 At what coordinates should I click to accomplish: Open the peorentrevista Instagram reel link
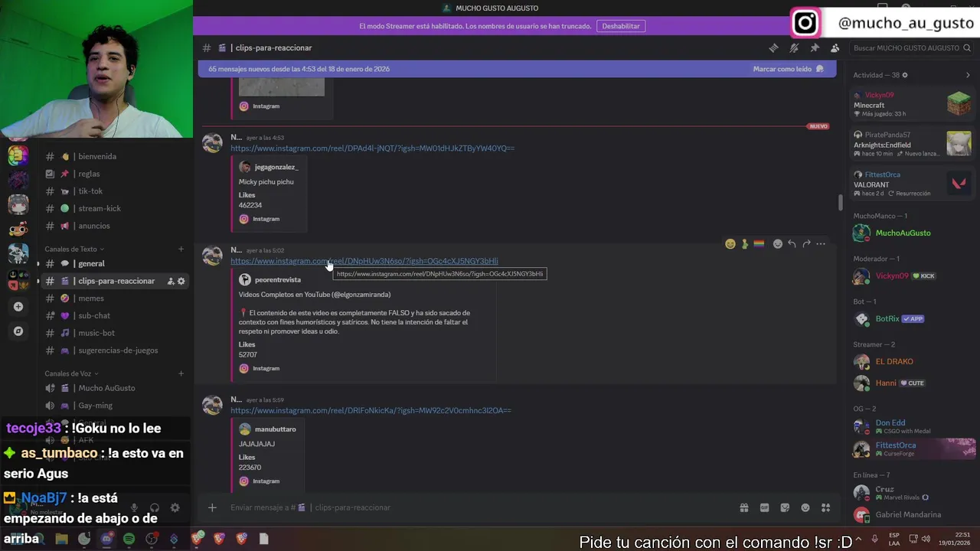pos(364,261)
